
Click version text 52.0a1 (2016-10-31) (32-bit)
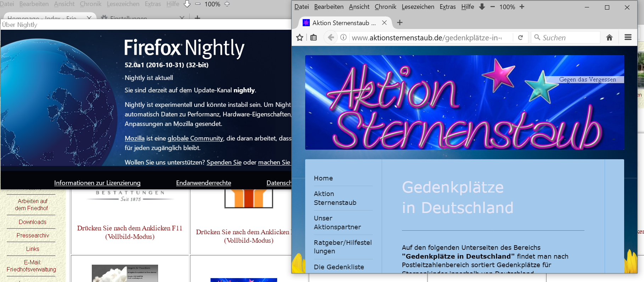click(167, 65)
